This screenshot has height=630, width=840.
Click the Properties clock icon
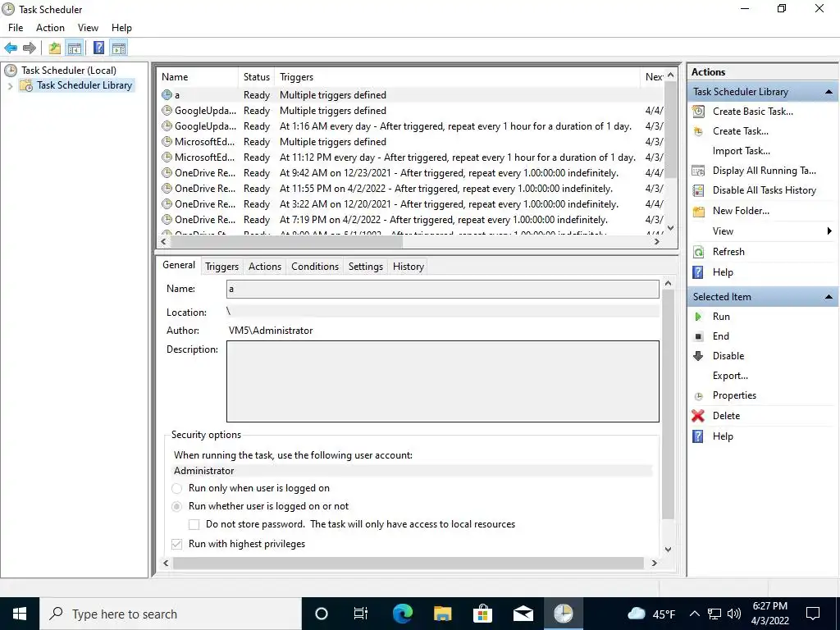pos(698,396)
